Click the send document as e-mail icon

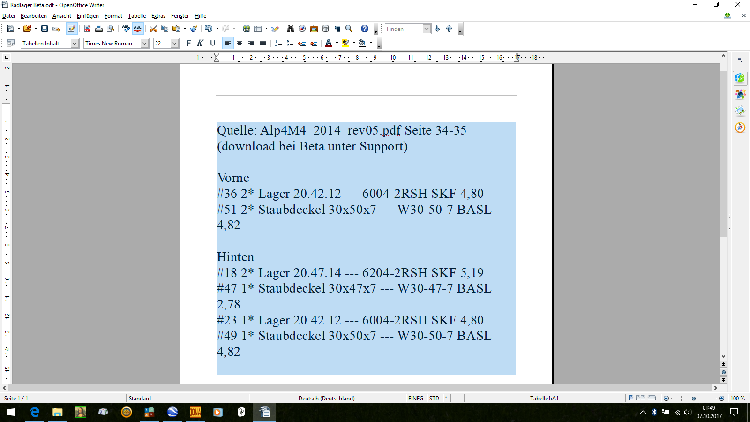[56, 29]
